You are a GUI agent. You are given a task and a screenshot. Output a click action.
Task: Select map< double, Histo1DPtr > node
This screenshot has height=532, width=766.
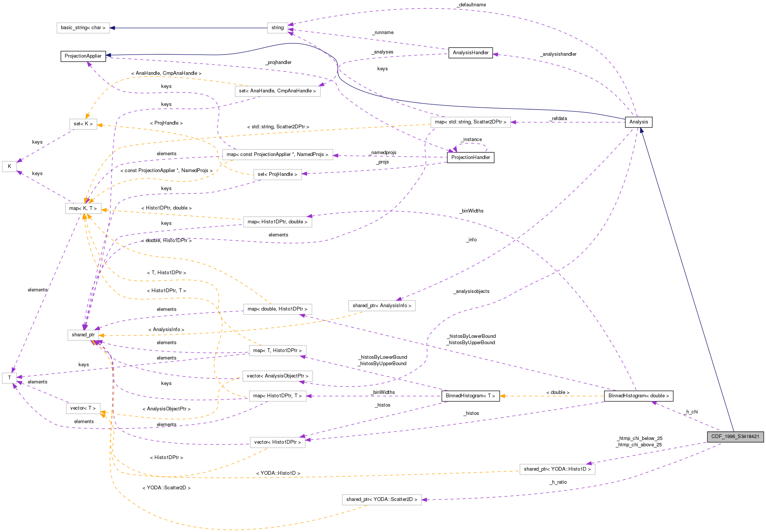278,309
